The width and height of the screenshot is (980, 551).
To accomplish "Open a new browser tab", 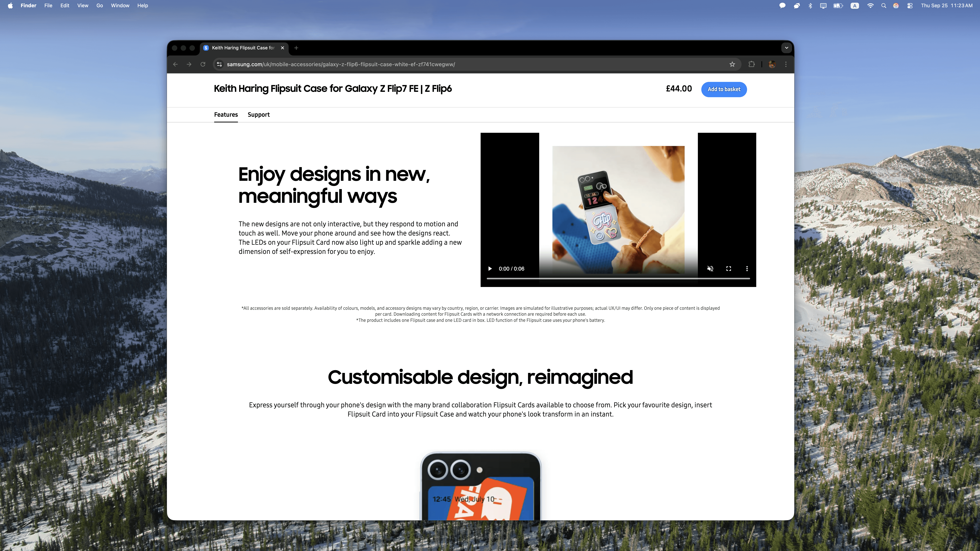I will 296,48.
